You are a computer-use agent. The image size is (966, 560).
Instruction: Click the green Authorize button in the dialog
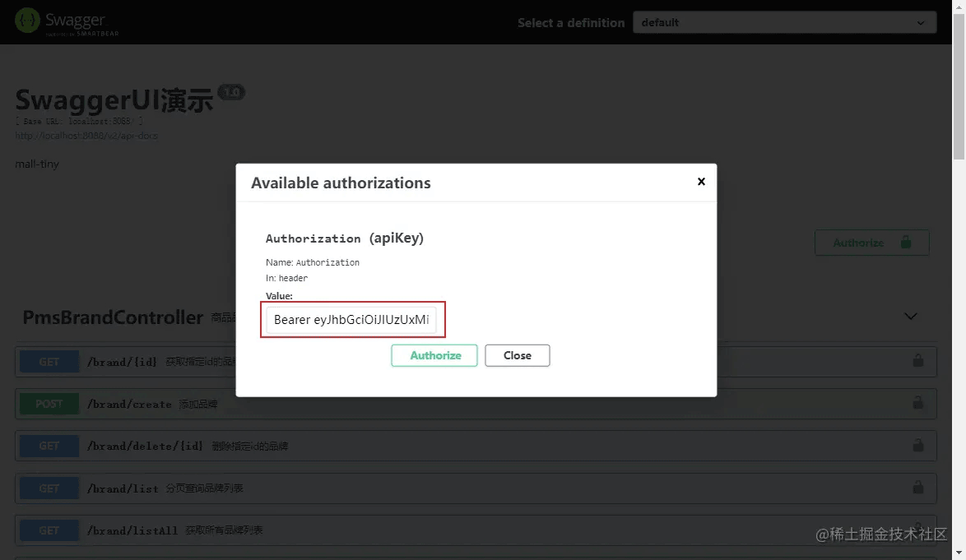coord(434,356)
